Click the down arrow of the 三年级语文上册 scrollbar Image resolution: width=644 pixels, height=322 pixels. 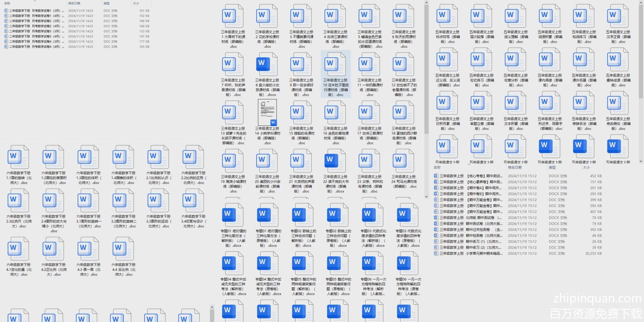click(426, 196)
